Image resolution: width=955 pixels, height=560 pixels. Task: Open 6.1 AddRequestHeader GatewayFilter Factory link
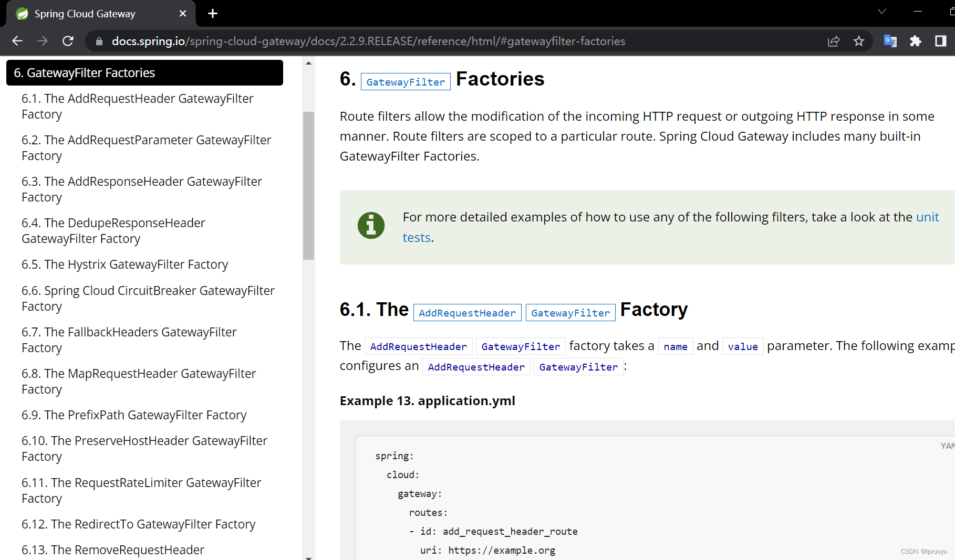[x=138, y=107]
